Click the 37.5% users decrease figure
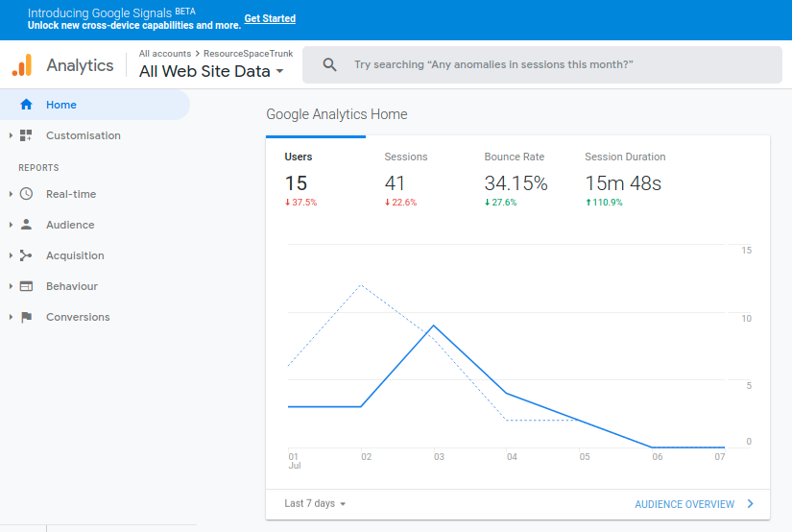Screen dimensions: 792x532 301,203
